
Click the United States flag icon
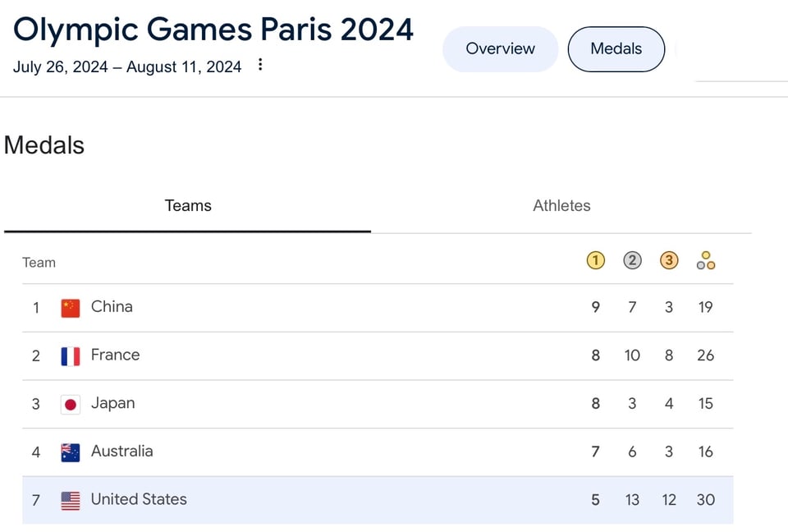click(x=71, y=501)
